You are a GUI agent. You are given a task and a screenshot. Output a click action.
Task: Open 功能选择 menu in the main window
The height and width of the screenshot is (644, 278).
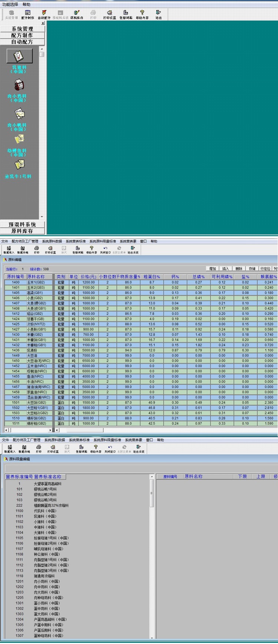[10, 4]
